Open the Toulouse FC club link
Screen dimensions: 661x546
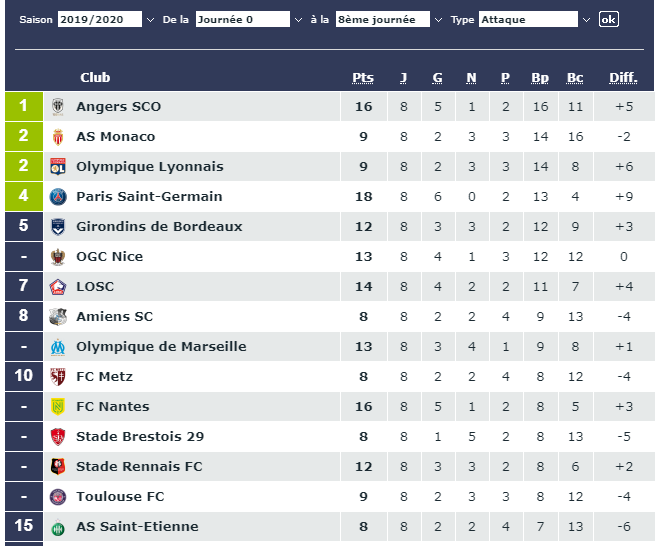(x=120, y=497)
